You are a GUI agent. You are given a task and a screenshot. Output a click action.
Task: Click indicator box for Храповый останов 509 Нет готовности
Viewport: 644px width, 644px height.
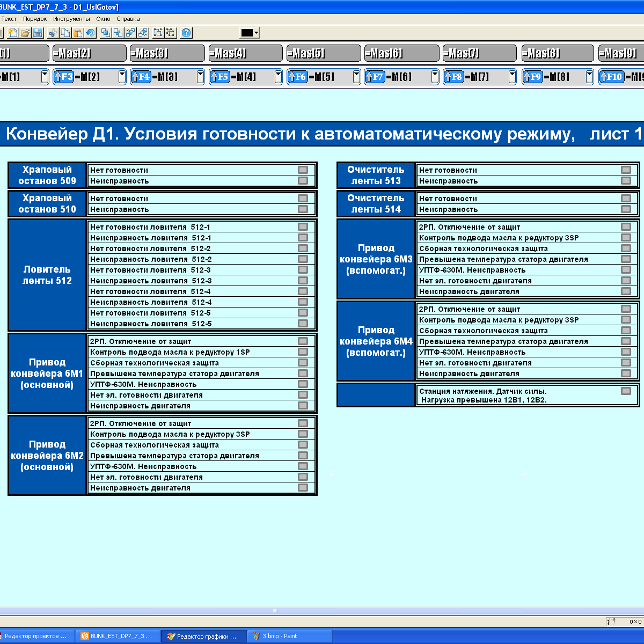click(303, 170)
